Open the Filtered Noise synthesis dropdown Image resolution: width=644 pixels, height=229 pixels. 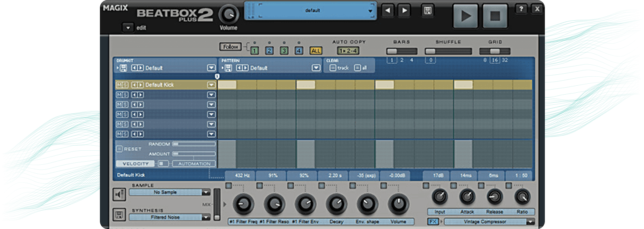tap(206, 217)
